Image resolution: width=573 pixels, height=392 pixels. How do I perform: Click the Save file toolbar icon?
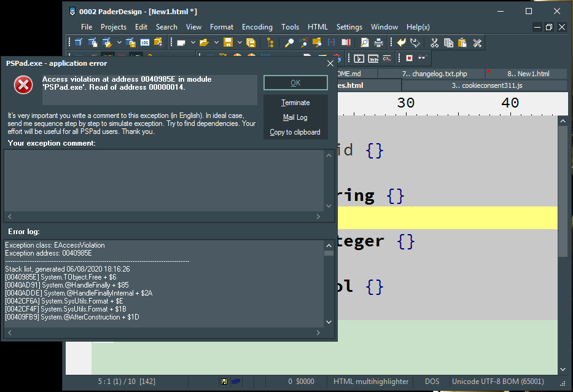[228, 42]
